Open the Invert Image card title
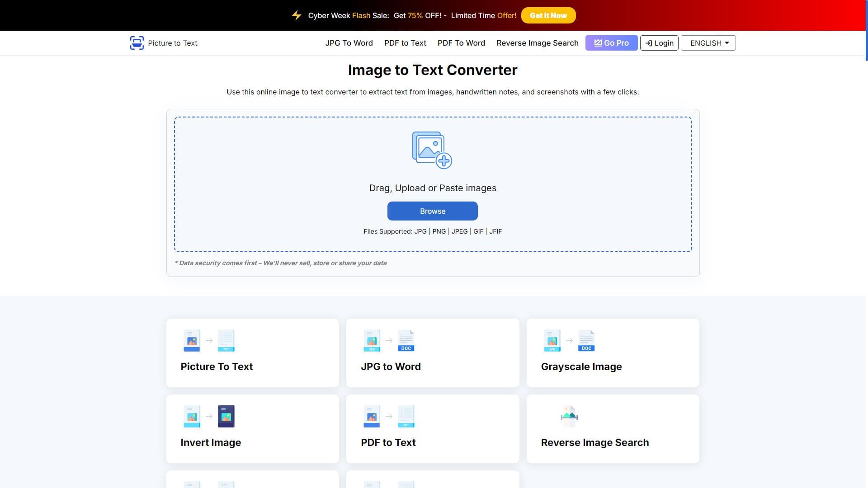Image resolution: width=868 pixels, height=488 pixels. (x=211, y=442)
